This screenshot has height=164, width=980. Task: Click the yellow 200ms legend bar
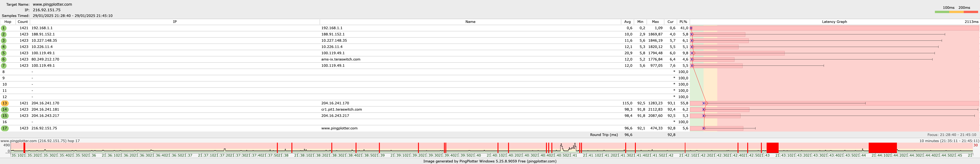click(x=956, y=12)
